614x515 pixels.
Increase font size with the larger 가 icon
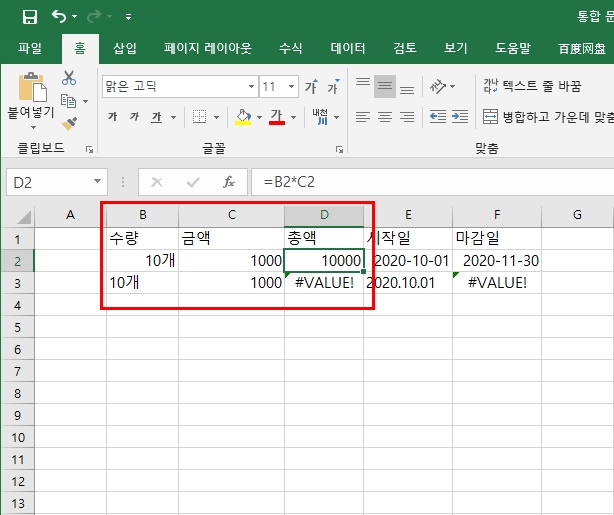coord(312,87)
